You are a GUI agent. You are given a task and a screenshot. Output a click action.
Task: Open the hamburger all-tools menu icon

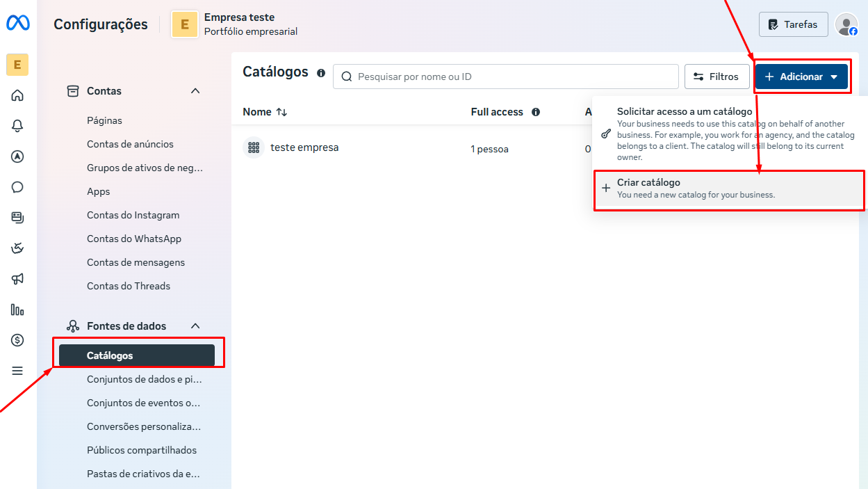coord(17,371)
